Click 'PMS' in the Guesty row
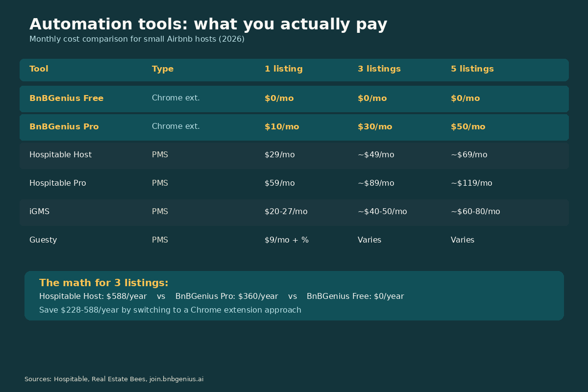The height and width of the screenshot is (392, 588). [x=160, y=240]
